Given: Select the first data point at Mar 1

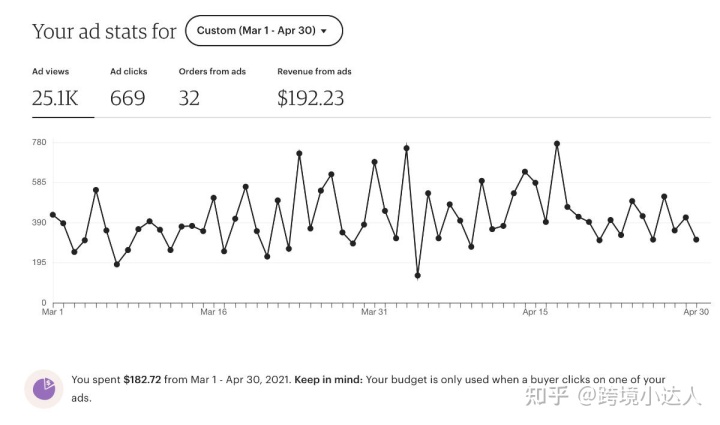Looking at the screenshot, I should click(x=52, y=214).
